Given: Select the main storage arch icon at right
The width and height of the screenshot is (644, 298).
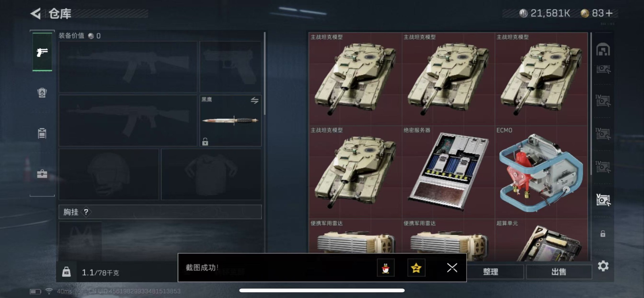Looking at the screenshot, I should 603,49.
